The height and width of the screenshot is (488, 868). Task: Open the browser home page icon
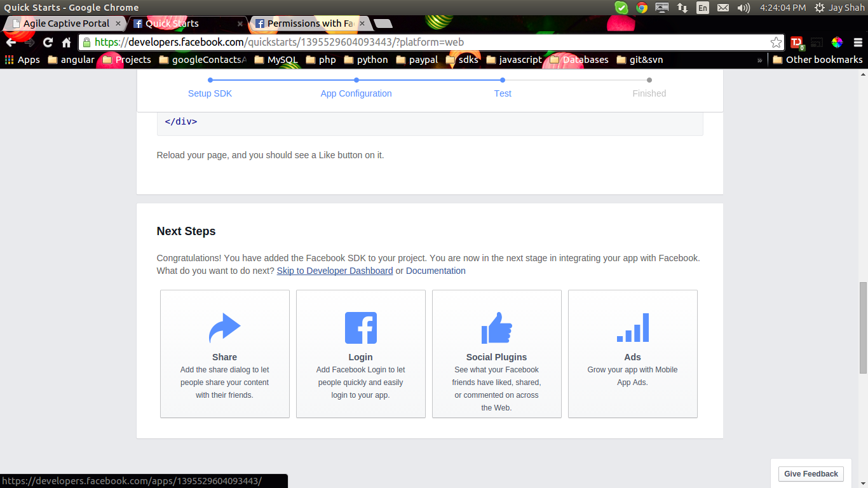point(66,43)
